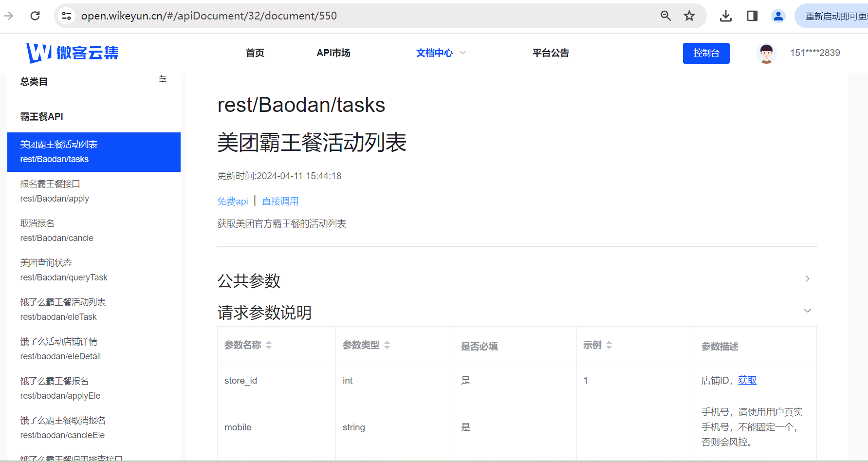Viewport: 868px width, 462px height.
Task: Open 饿了么霸王餐活动列表 rest/baodan/eleTask
Action: (94, 310)
